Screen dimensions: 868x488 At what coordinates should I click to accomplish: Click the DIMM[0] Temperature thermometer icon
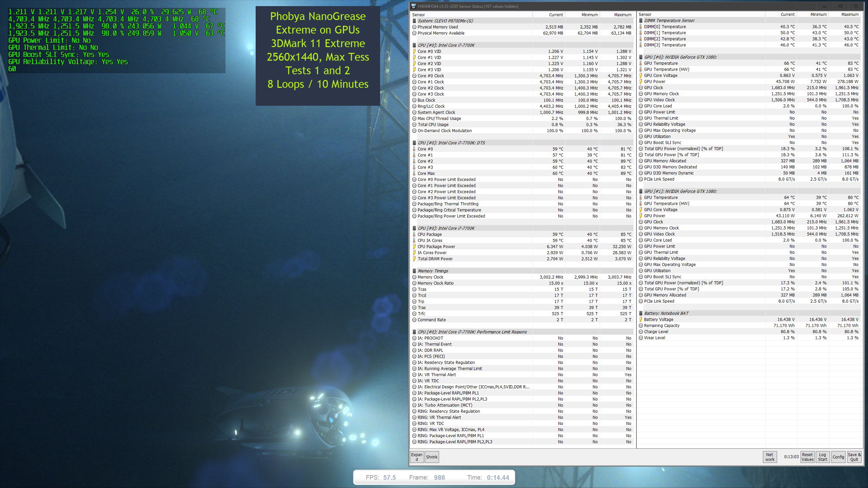coord(641,27)
